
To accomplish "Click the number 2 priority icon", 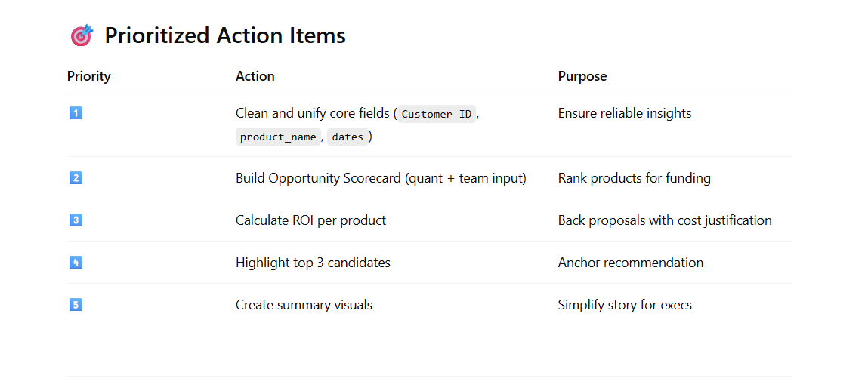I will (x=76, y=178).
